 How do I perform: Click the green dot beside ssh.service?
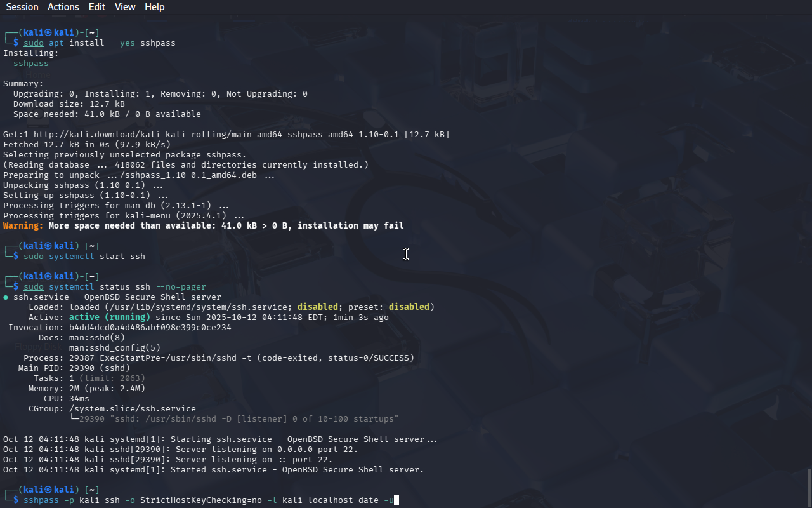click(x=6, y=297)
